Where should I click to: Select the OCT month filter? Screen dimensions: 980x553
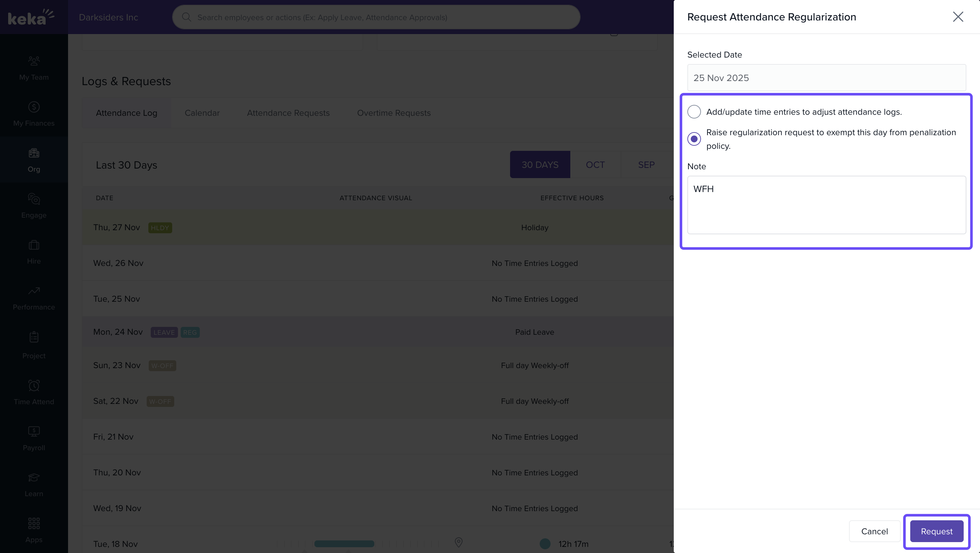595,165
